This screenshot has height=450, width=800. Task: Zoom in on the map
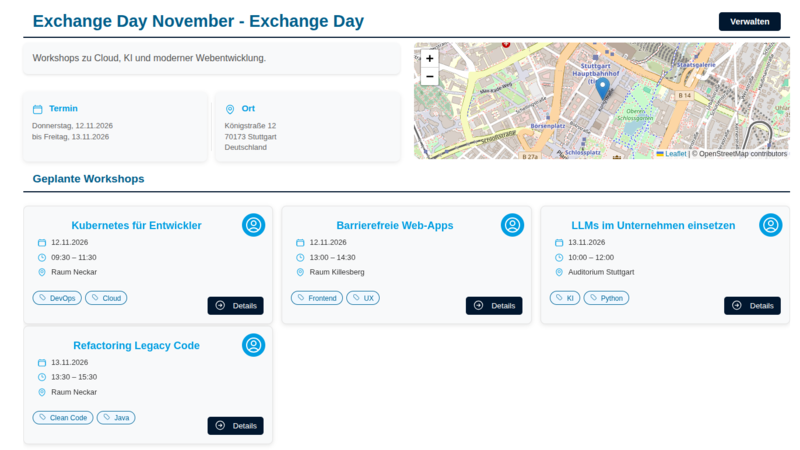pos(430,58)
